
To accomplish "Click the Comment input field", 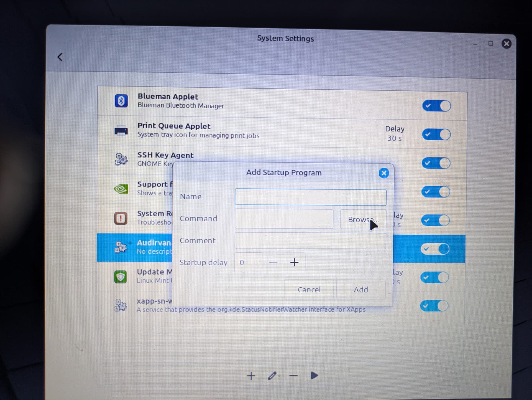I will (310, 241).
